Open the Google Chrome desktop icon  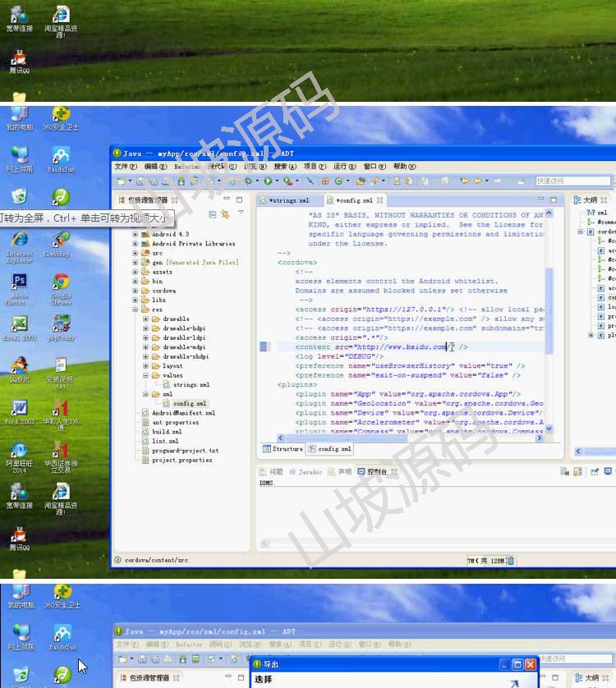[61, 289]
